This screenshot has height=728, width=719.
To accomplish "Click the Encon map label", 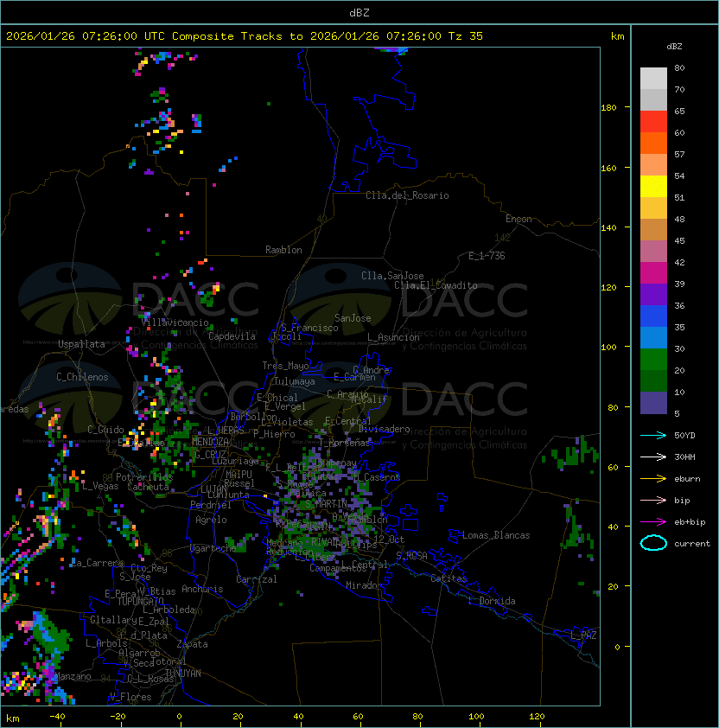I will [x=519, y=219].
